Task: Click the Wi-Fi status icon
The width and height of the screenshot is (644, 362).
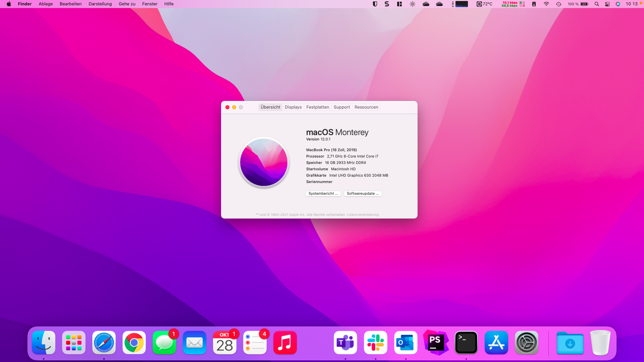Action: [x=546, y=4]
